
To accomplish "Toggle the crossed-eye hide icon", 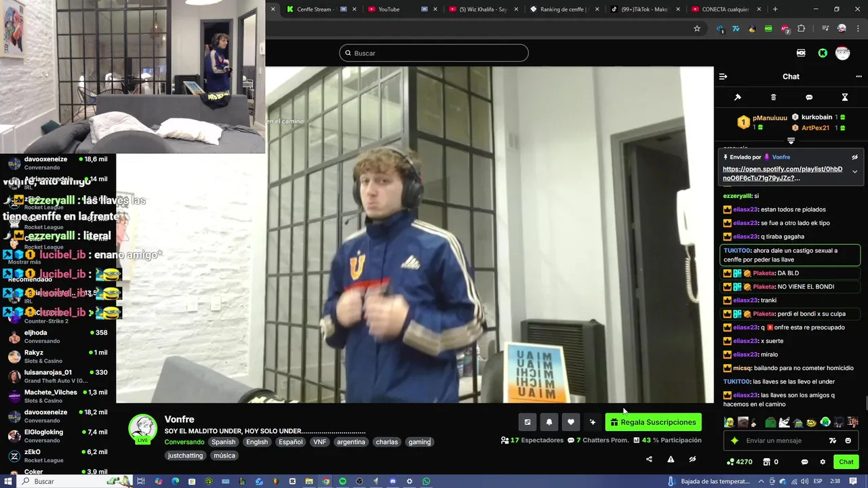I will [x=692, y=459].
